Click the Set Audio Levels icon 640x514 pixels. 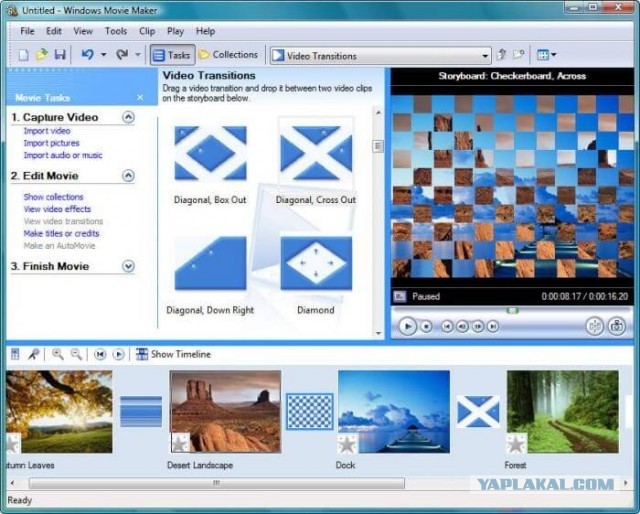coord(15,354)
